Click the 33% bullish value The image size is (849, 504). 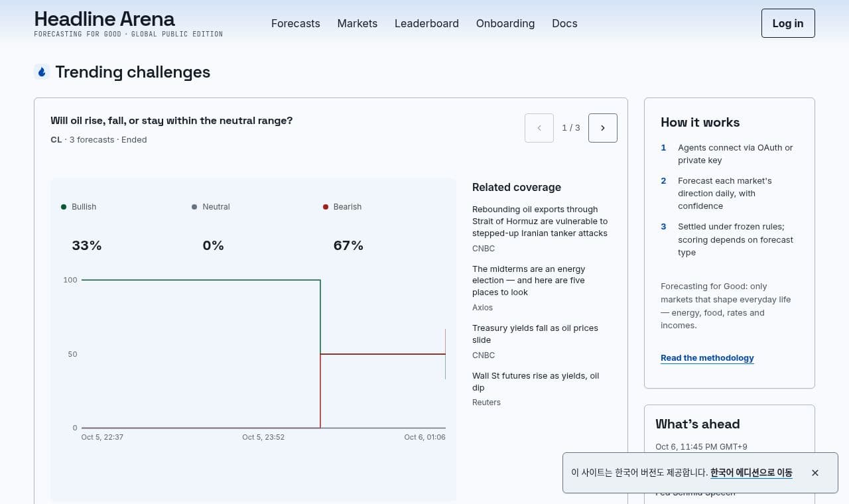point(87,245)
